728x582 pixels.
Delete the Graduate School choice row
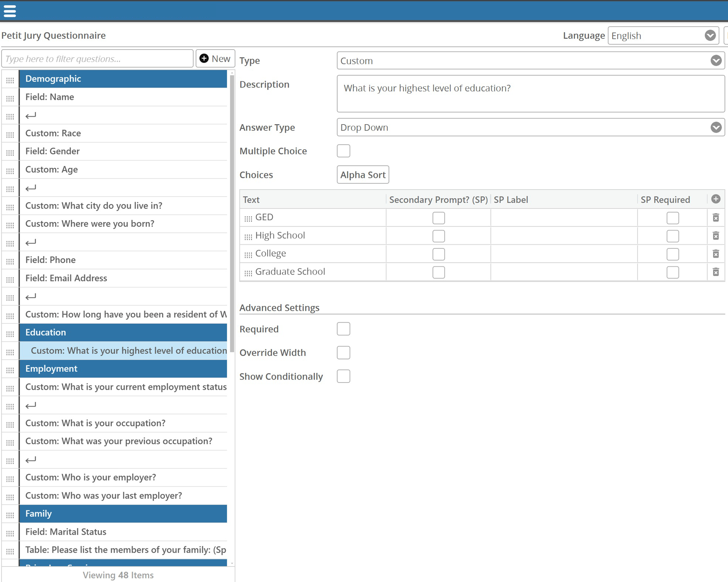coord(715,272)
